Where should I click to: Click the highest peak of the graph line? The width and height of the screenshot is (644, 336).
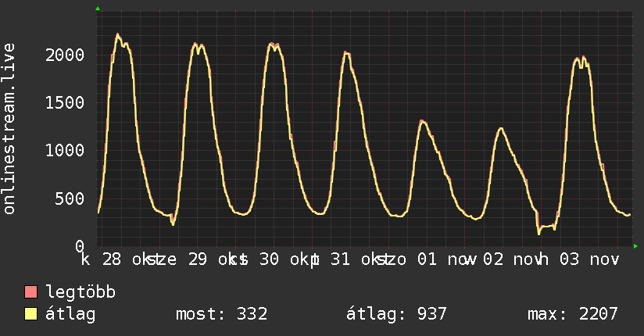tap(117, 34)
